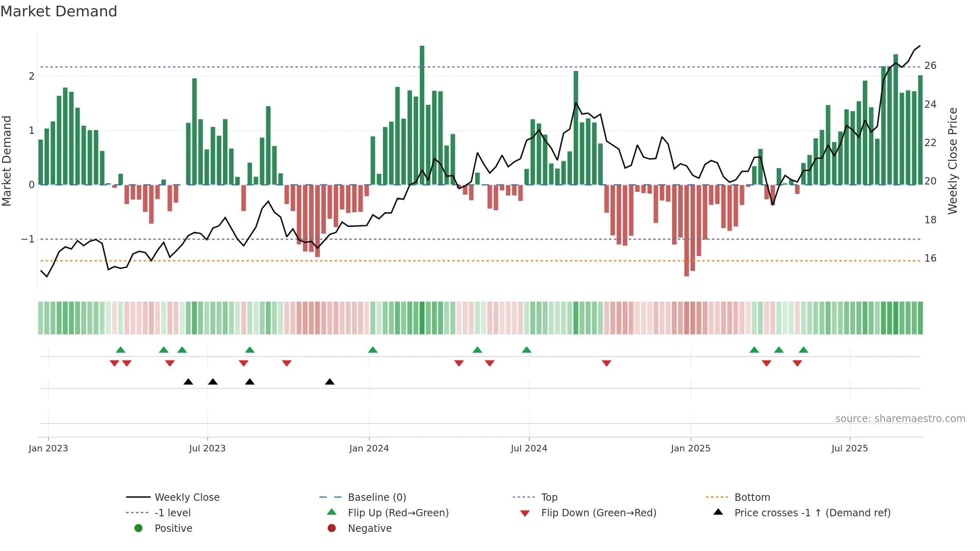
Task: Toggle the Baseline (0) legend entry
Action: point(363,497)
